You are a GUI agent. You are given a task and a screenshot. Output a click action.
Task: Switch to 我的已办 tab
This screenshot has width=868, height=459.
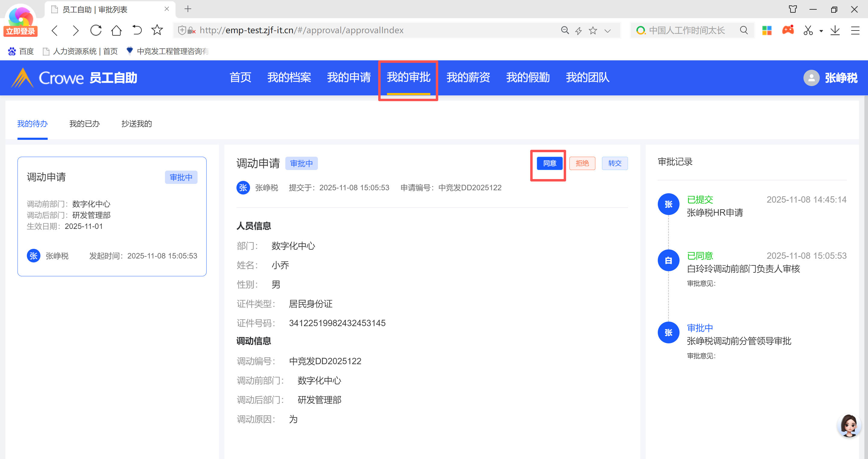84,124
